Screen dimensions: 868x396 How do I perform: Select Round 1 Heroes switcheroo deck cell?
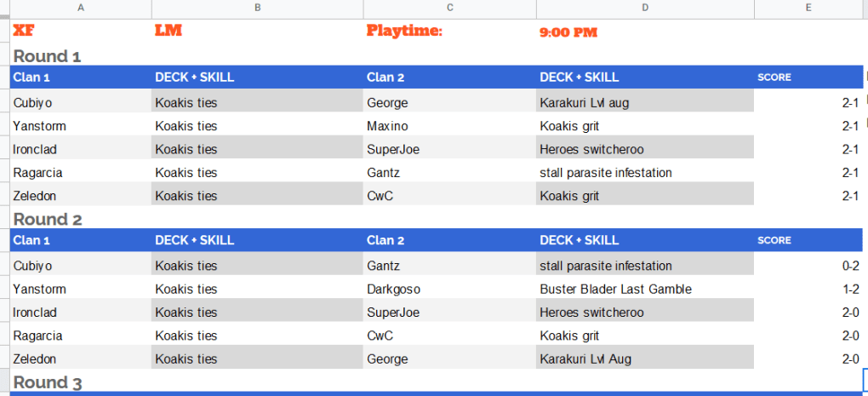645,149
